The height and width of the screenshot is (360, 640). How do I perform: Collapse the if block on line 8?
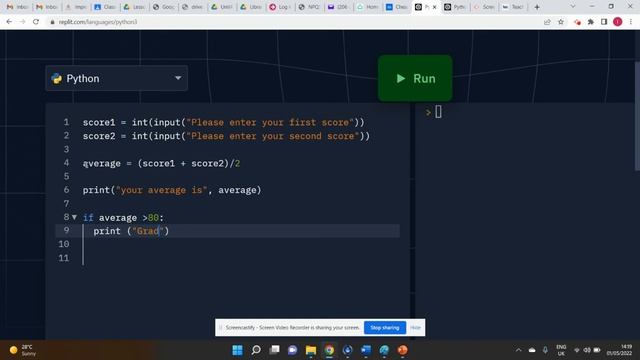[74, 217]
